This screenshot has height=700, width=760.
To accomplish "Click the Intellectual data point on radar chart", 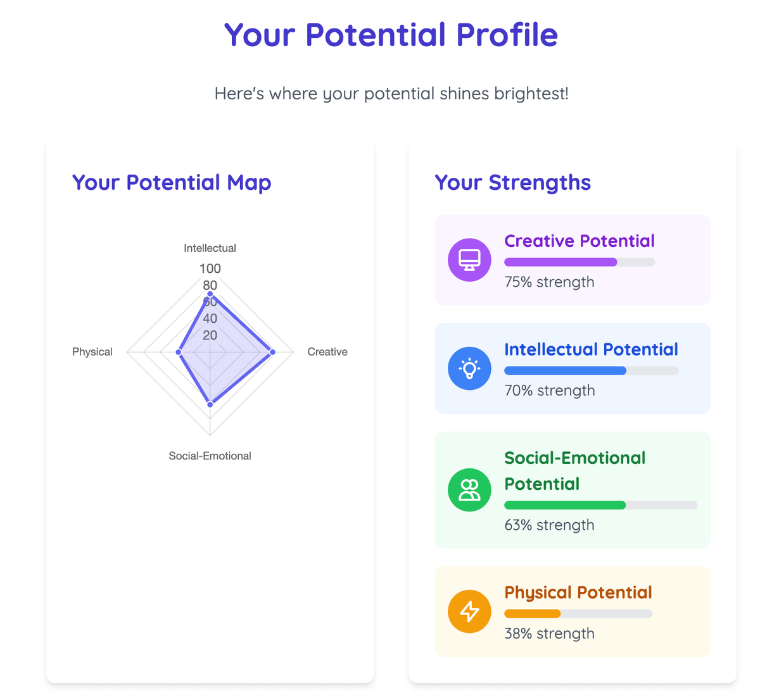I will (x=210, y=294).
